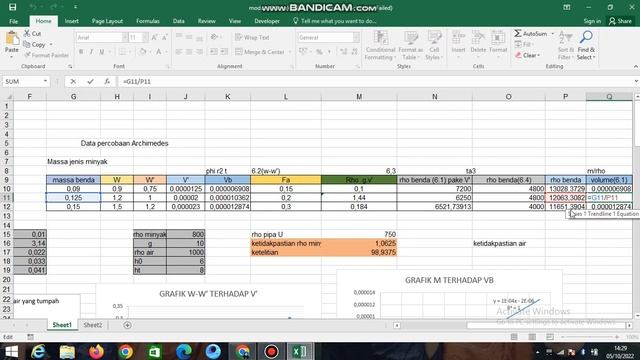The width and height of the screenshot is (640, 360).
Task: Open font color A swatch
Action: point(159,52)
